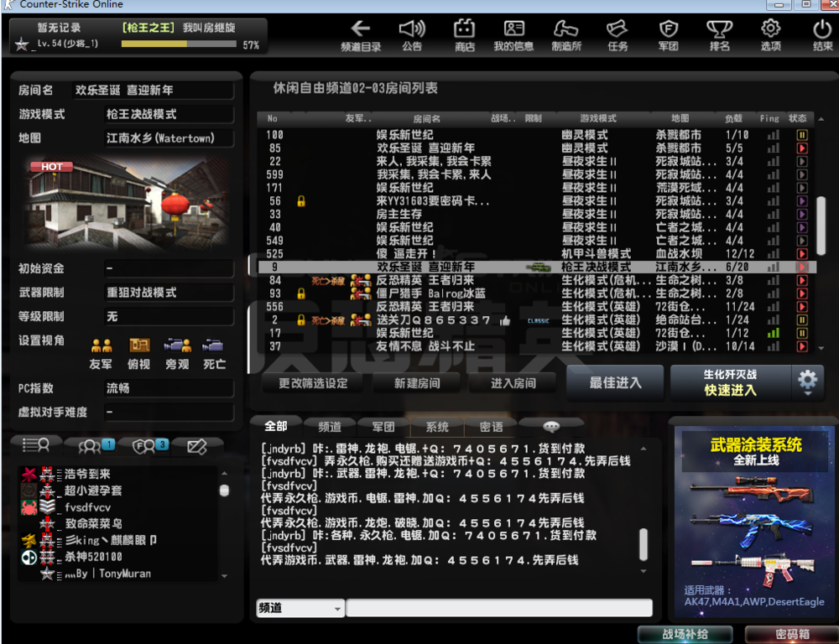This screenshot has height=644, width=839.
Task: Open the shop (商店) icon
Action: coord(465,35)
